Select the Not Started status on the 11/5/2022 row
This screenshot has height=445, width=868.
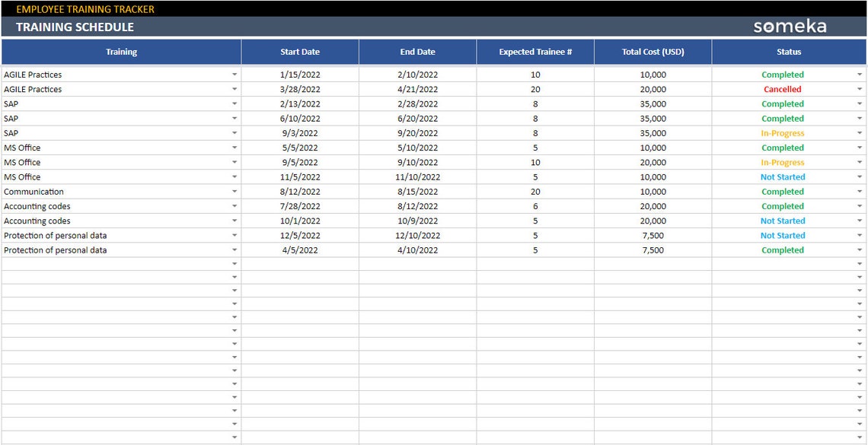(783, 176)
